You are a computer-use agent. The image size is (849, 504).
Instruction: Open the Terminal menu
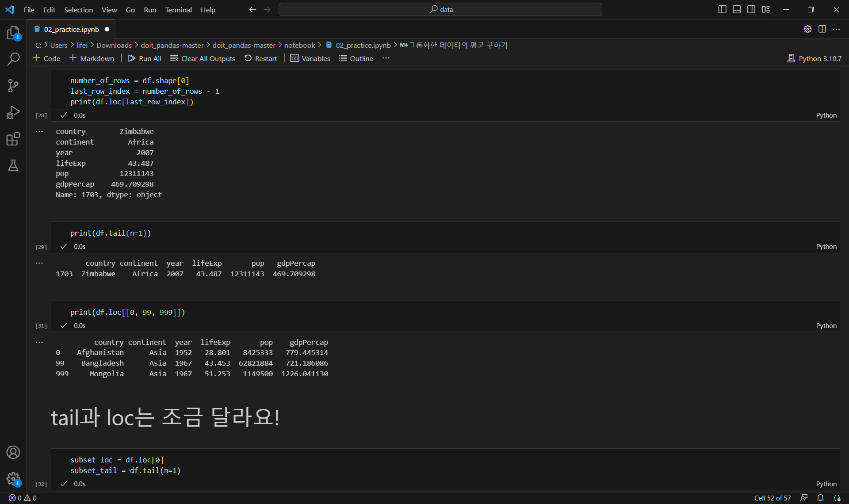pos(178,10)
